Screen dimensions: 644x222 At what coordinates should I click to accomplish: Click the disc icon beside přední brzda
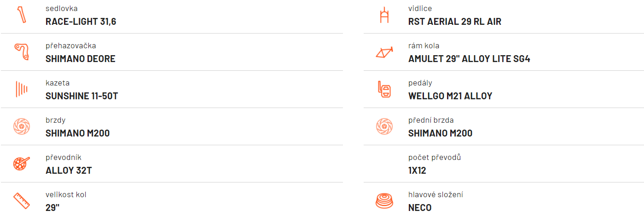pyautogui.click(x=384, y=126)
